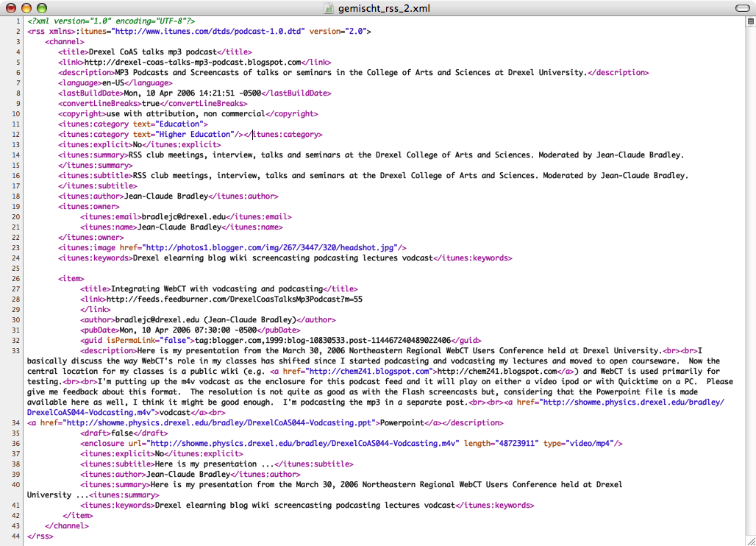The height and width of the screenshot is (546, 756).
Task: Click the closing rss tag
Action: click(40, 536)
